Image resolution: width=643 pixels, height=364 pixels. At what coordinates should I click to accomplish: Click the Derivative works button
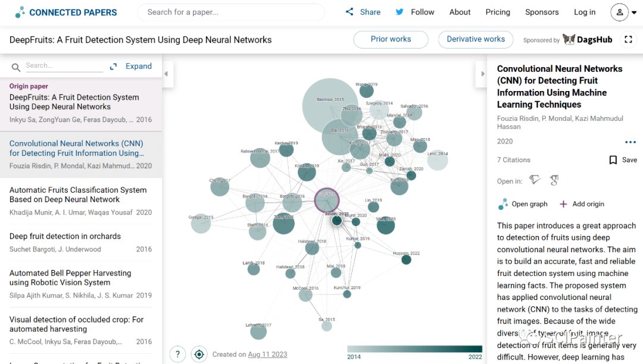pos(476,39)
